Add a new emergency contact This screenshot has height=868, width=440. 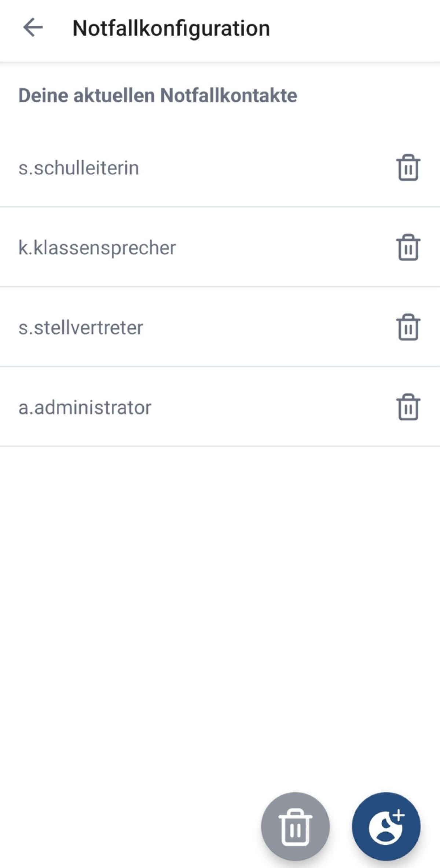tap(386, 826)
